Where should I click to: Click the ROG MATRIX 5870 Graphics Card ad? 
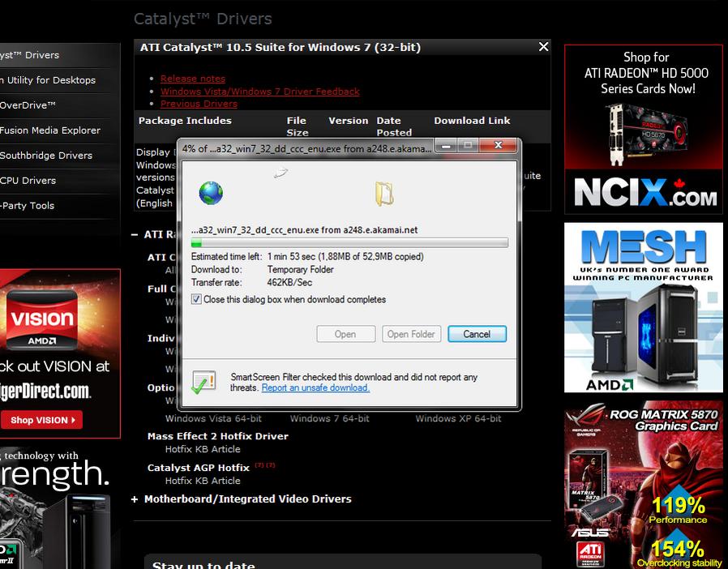pyautogui.click(x=644, y=485)
